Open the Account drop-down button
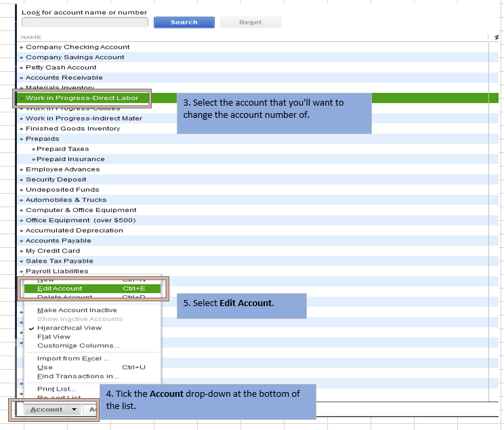Image resolution: width=504 pixels, height=430 pixels. (x=51, y=410)
